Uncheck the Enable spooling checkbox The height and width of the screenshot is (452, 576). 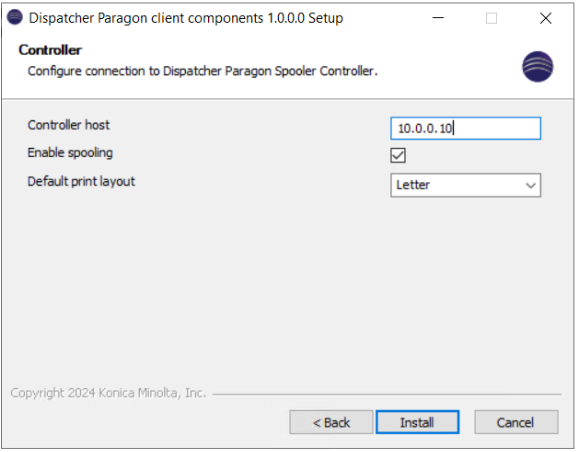(x=398, y=155)
